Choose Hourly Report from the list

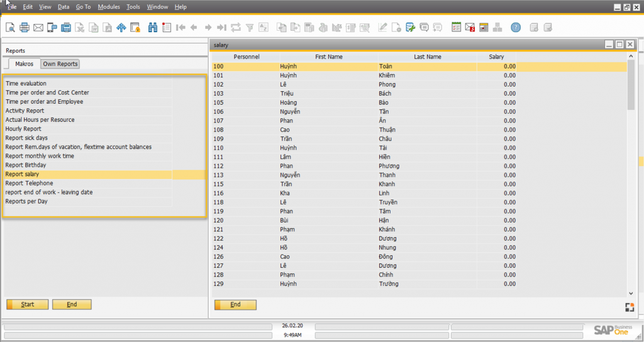click(23, 129)
